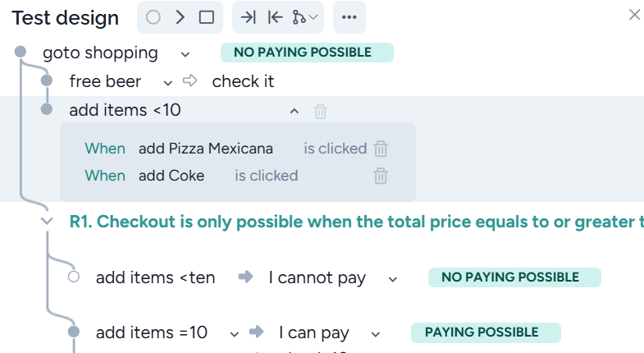Collapse the add items <10 node
The image size is (644, 353).
(295, 111)
